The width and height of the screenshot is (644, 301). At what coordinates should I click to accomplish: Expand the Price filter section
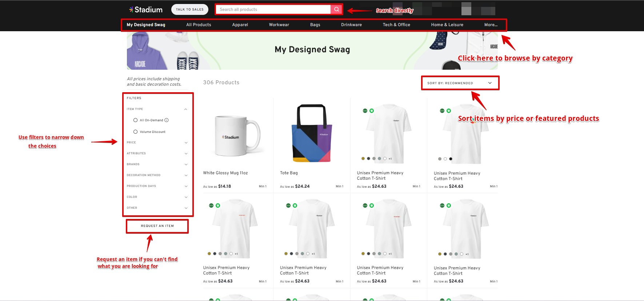point(186,143)
